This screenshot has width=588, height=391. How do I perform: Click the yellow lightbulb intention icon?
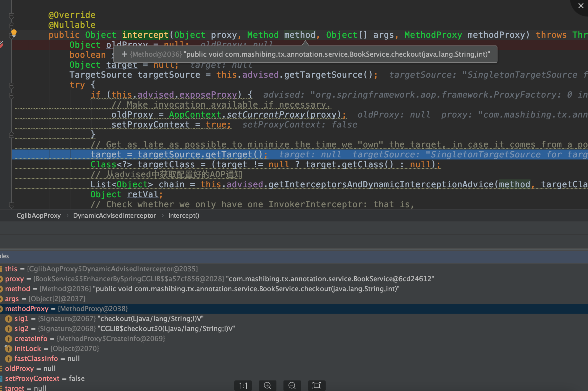point(14,33)
